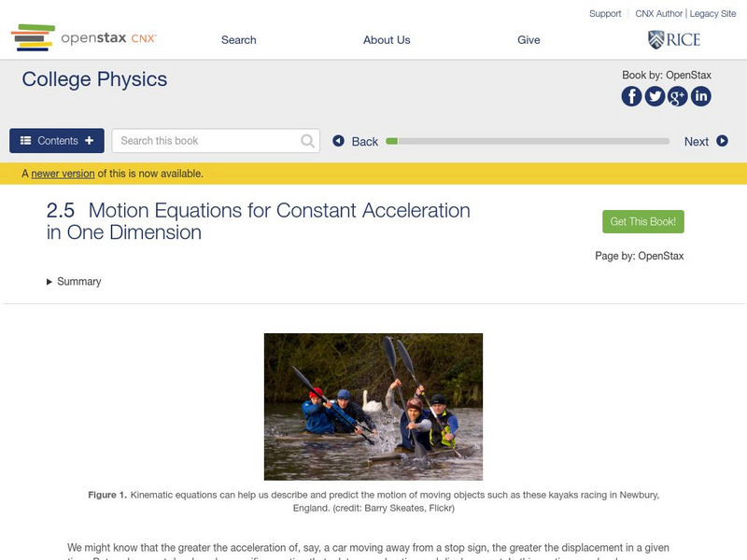This screenshot has width=747, height=560.
Task: Share the book on Google Plus
Action: pos(678,96)
